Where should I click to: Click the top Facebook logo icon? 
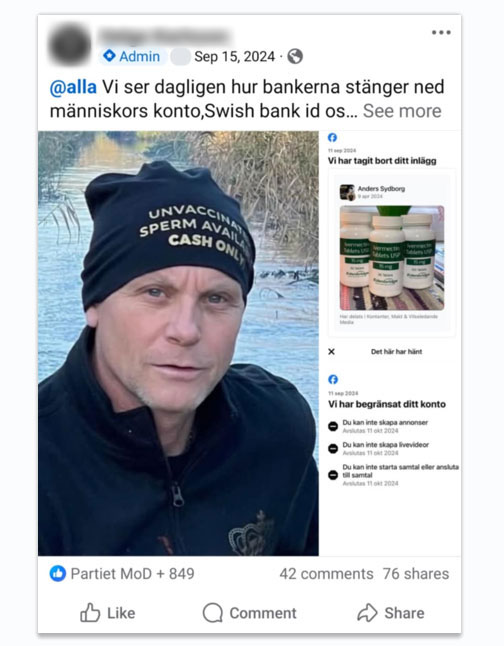[x=333, y=138]
